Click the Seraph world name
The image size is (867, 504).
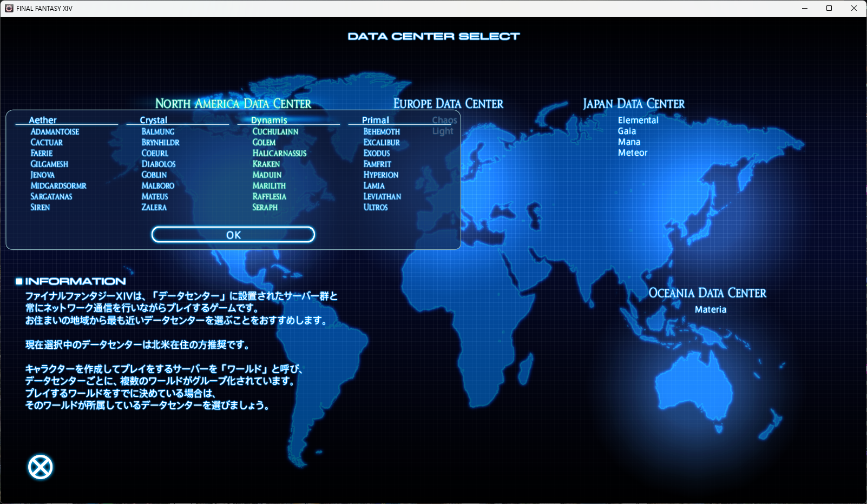tap(265, 207)
